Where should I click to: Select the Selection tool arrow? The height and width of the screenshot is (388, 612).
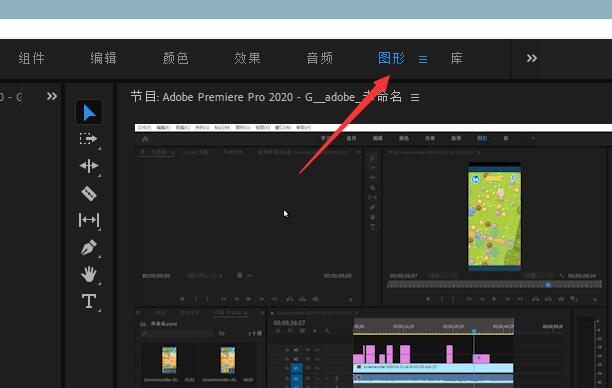89,113
